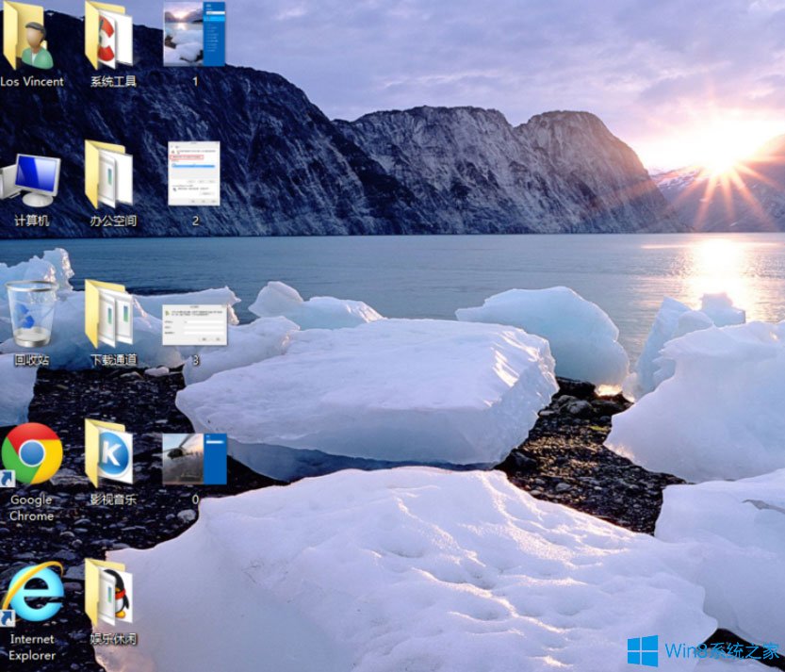Open the 办公空间 folder
The width and height of the screenshot is (785, 672).
[x=108, y=174]
